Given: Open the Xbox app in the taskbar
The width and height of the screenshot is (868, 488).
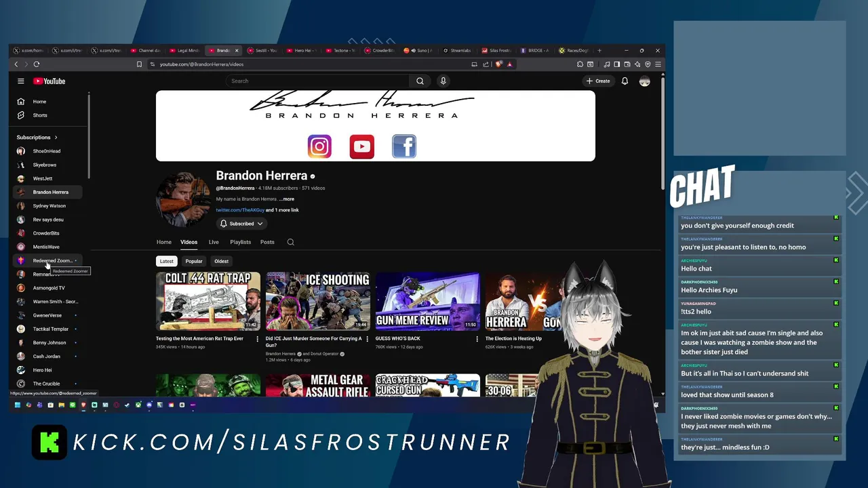Looking at the screenshot, I should pyautogui.click(x=138, y=405).
